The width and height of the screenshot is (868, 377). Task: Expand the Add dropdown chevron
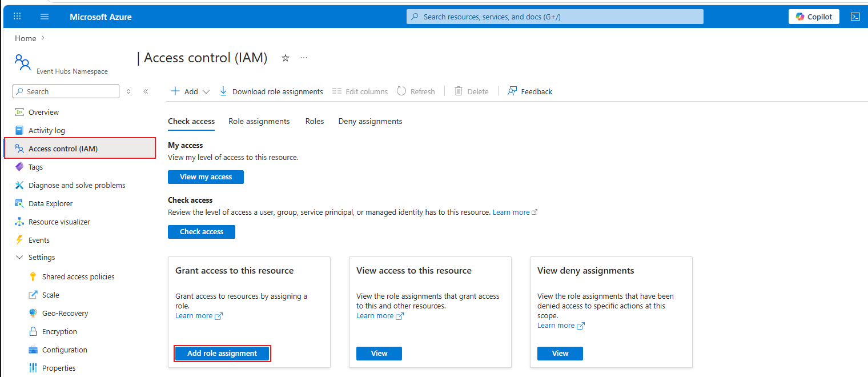coord(206,91)
